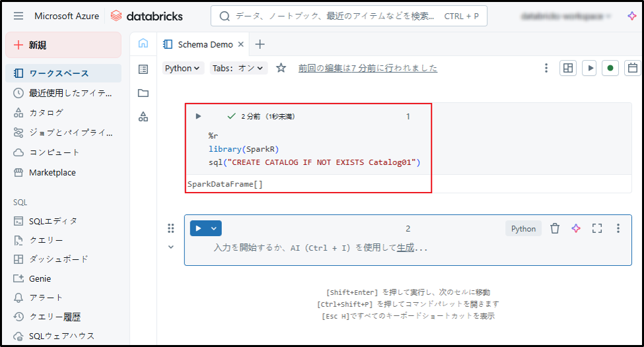Viewport: 644px width, 347px height.
Task: Click the home icon in the notebook side panel
Action: tap(143, 44)
